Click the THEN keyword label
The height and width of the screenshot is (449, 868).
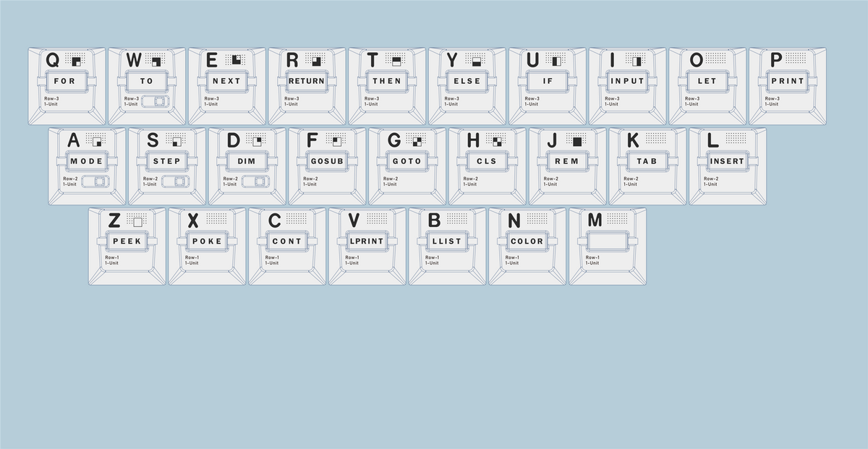click(x=387, y=81)
